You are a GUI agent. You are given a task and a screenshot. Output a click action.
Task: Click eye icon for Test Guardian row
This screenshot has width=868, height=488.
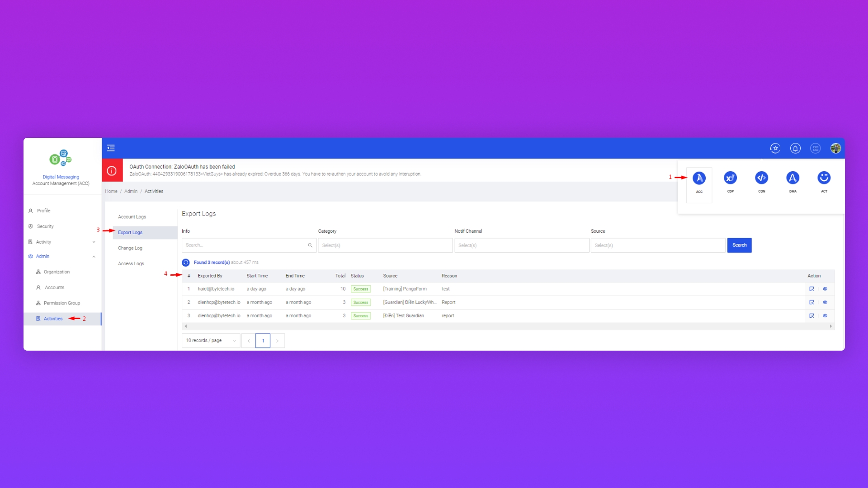pos(825,316)
